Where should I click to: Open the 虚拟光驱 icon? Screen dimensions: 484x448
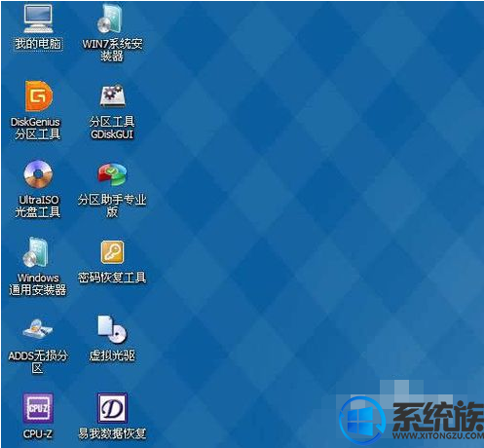coord(112,329)
